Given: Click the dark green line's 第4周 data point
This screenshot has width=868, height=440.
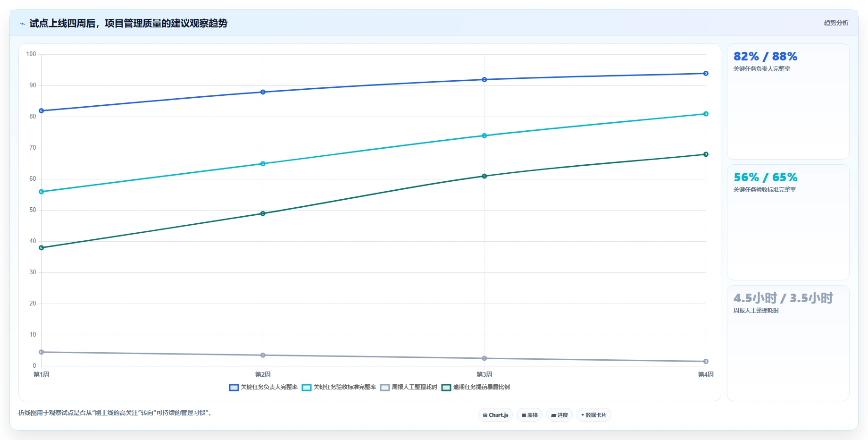Looking at the screenshot, I should [706, 154].
